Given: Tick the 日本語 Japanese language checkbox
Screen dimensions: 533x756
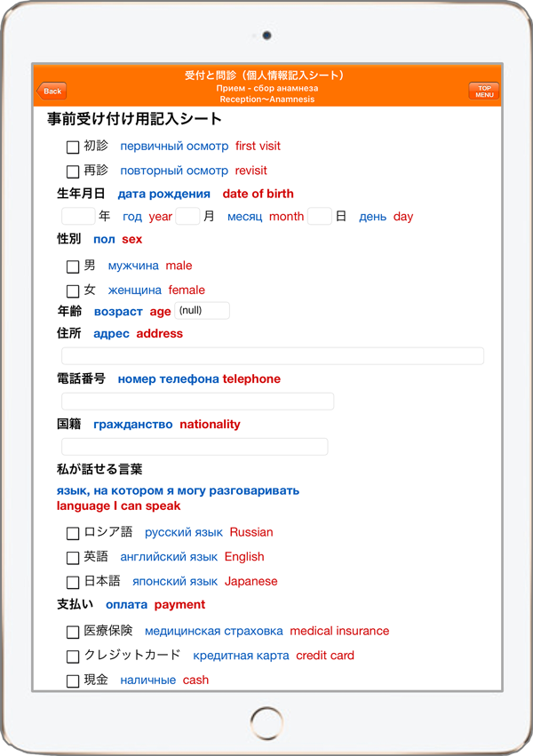Looking at the screenshot, I should [x=73, y=583].
